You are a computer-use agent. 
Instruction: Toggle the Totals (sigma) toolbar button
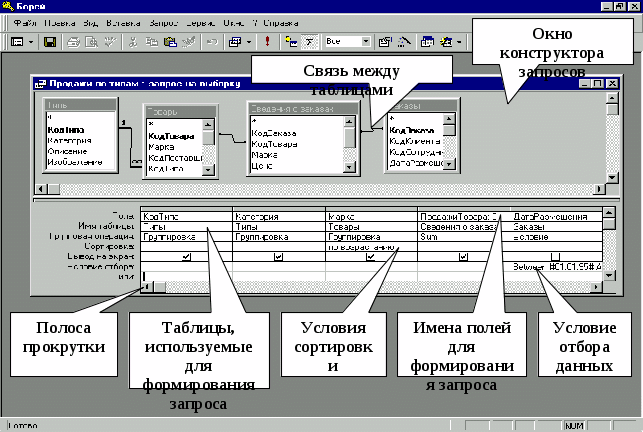(310, 42)
